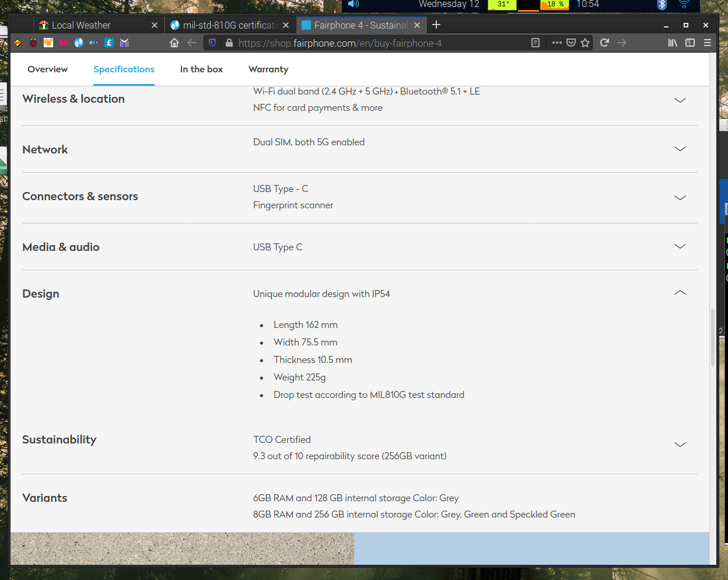Image resolution: width=728 pixels, height=580 pixels.
Task: Toggle reader view icon in address bar
Action: tap(535, 43)
